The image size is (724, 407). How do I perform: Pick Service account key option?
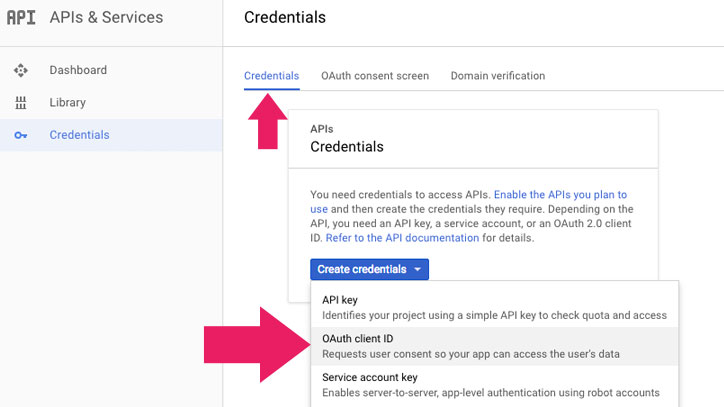tap(369, 378)
